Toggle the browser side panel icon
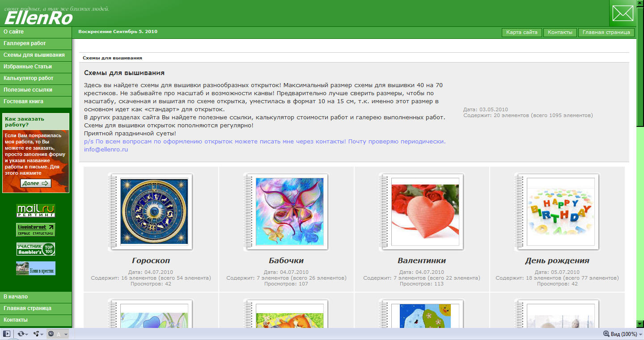The width and height of the screenshot is (644, 340). pos(7,334)
